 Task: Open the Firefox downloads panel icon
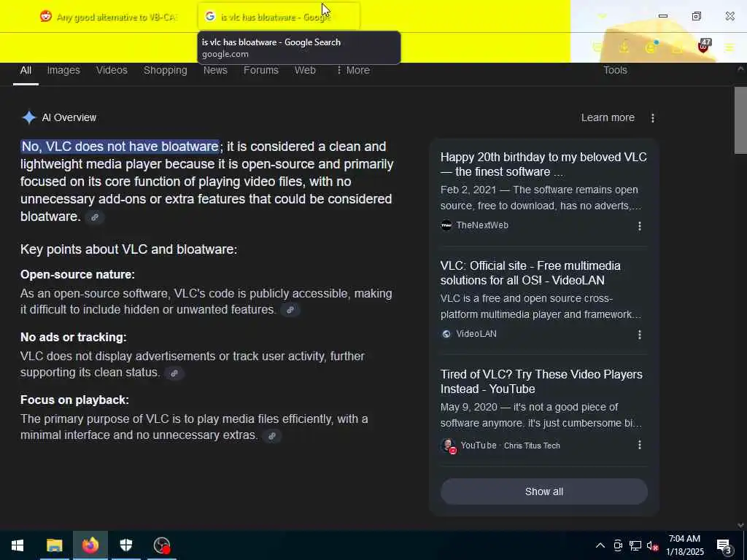[x=624, y=47]
